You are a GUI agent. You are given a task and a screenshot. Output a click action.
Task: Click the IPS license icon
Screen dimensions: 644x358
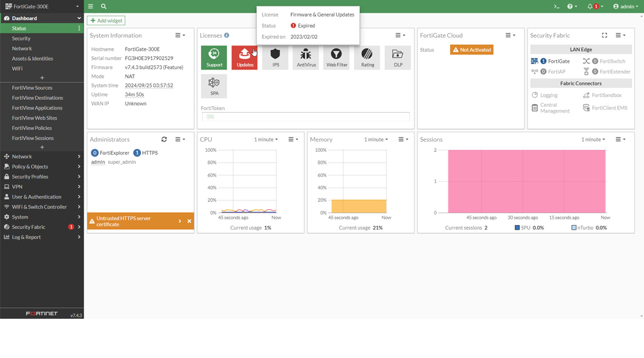(275, 58)
